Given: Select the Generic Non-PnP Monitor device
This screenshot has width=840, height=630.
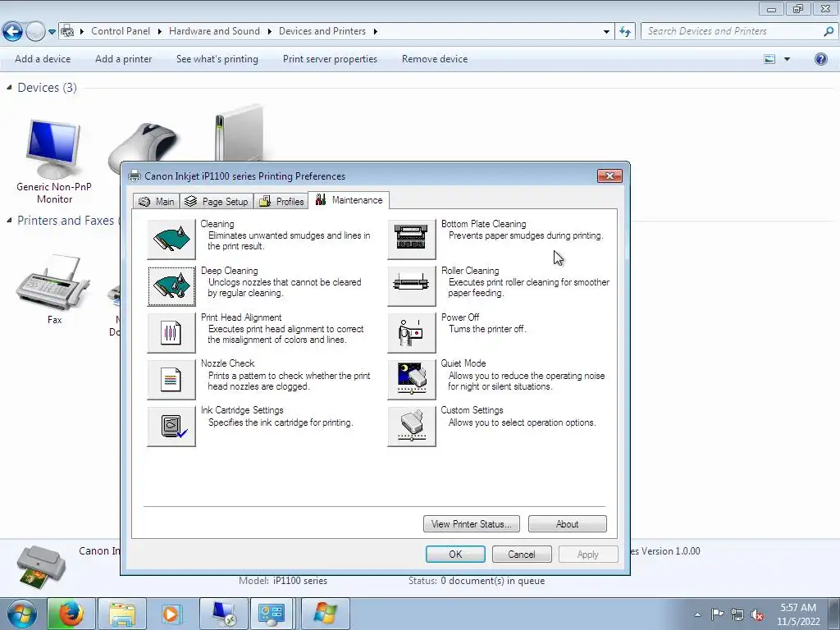Looking at the screenshot, I should pos(53,162).
